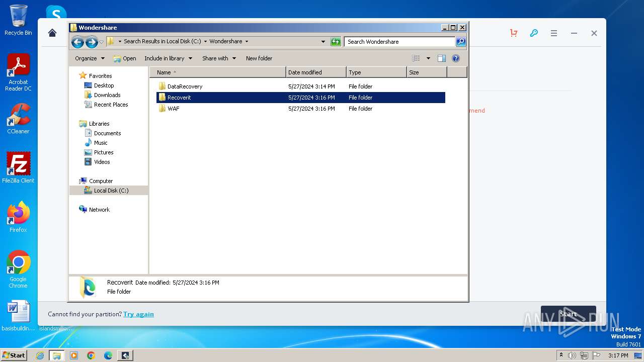Select the Recoverit folder row
Viewport: 644px width, 362px height.
(x=301, y=98)
